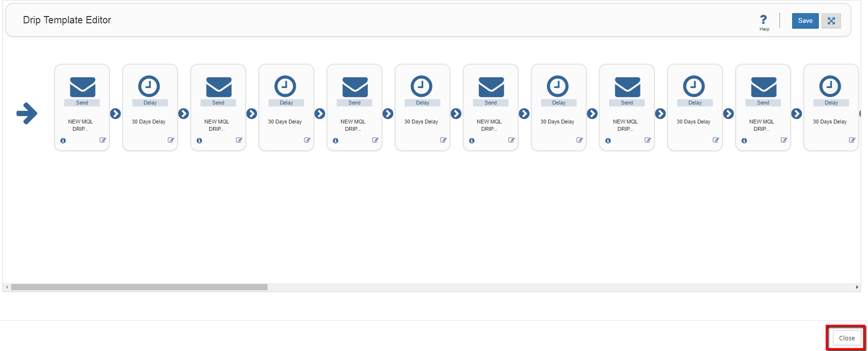Edit the fifth 30 Days Delay step

716,140
